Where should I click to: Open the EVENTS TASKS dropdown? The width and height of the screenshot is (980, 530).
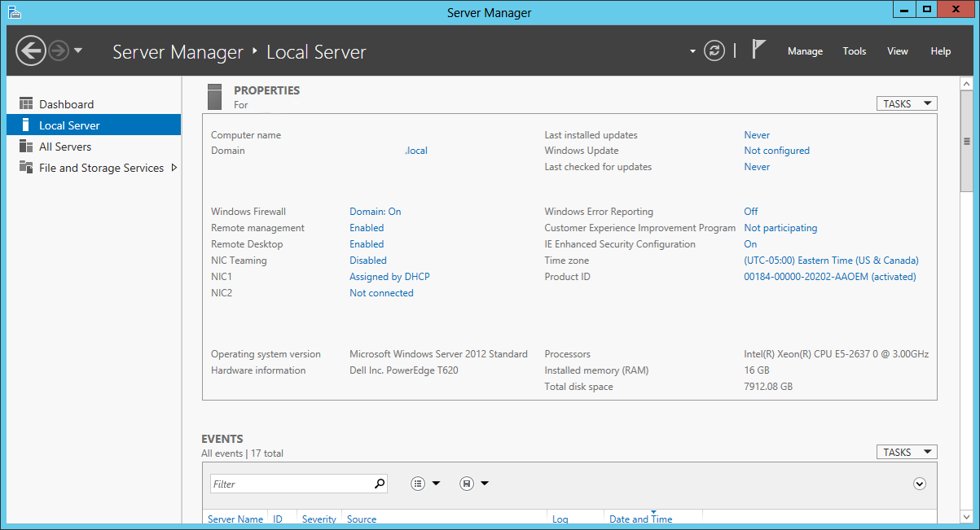pos(906,451)
